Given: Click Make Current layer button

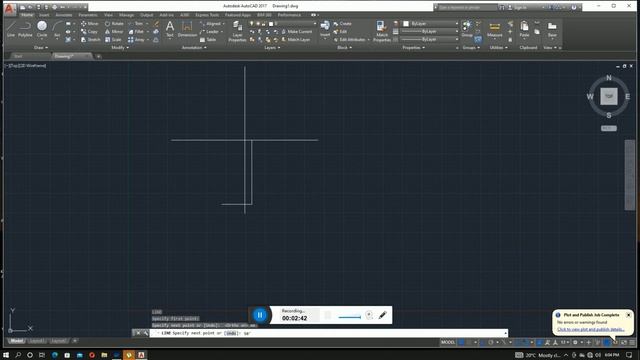Looking at the screenshot, I should tap(297, 31).
